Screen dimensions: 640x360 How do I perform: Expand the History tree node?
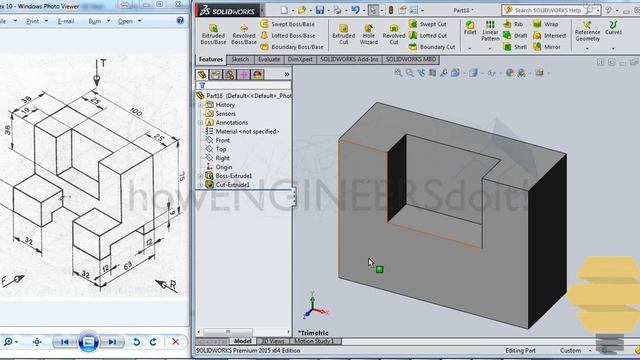pos(200,105)
